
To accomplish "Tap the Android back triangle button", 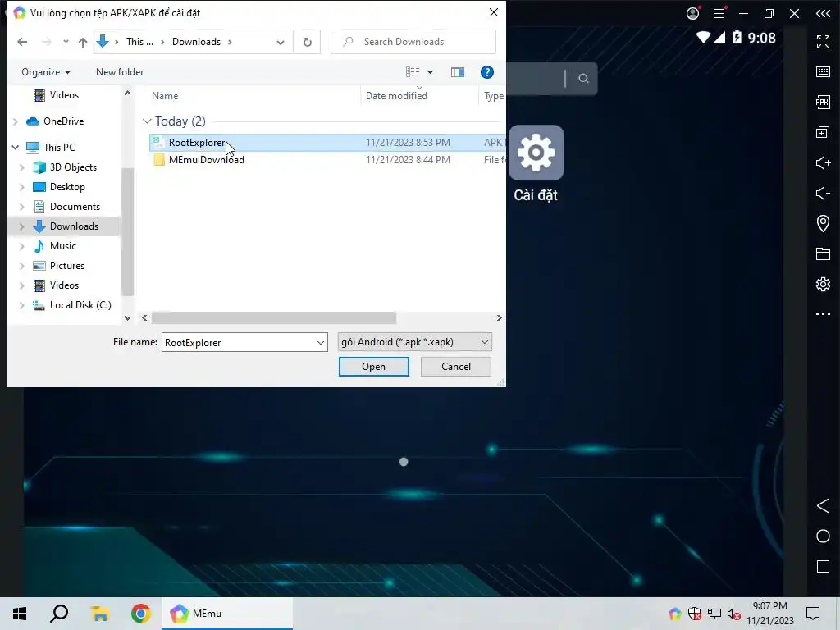I will 823,505.
